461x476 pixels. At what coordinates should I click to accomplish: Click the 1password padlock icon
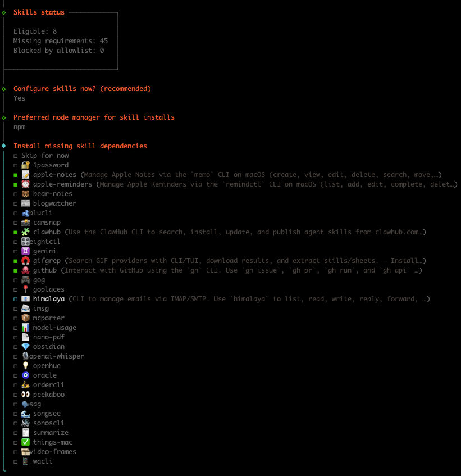25,165
